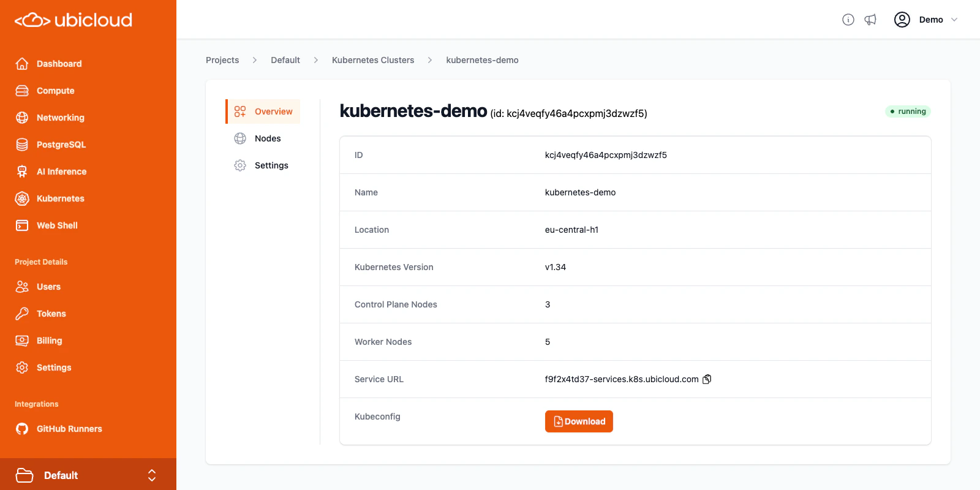Open Billing sidebar link
The height and width of the screenshot is (490, 980).
tap(50, 341)
